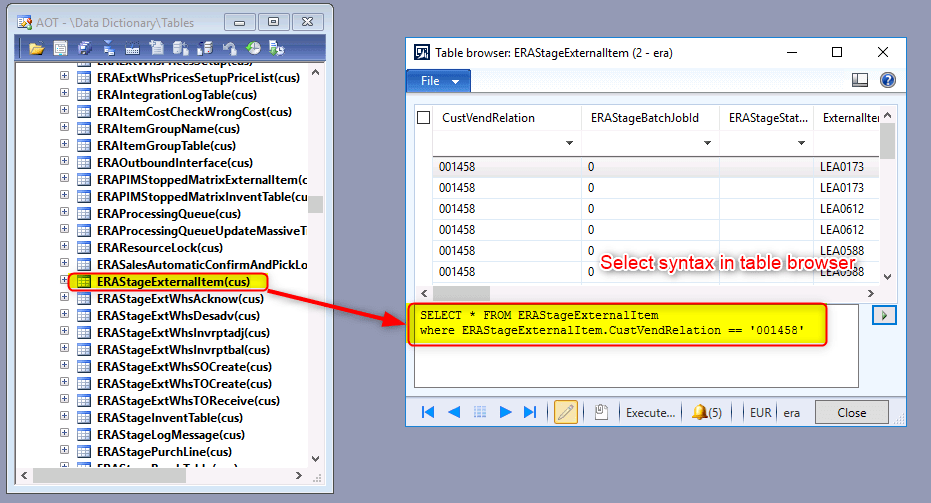931x503 pixels.
Task: Click the Open folder icon in AOT toolbar
Action: [x=37, y=48]
